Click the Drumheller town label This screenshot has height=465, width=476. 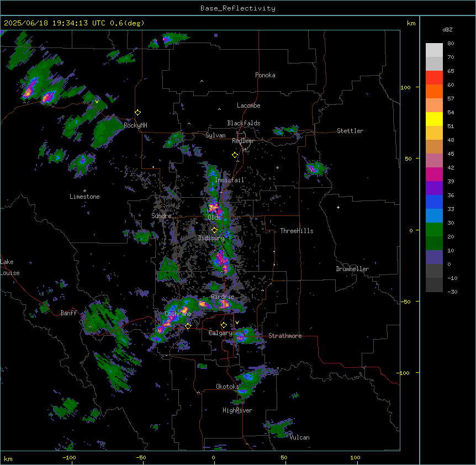pyautogui.click(x=352, y=269)
